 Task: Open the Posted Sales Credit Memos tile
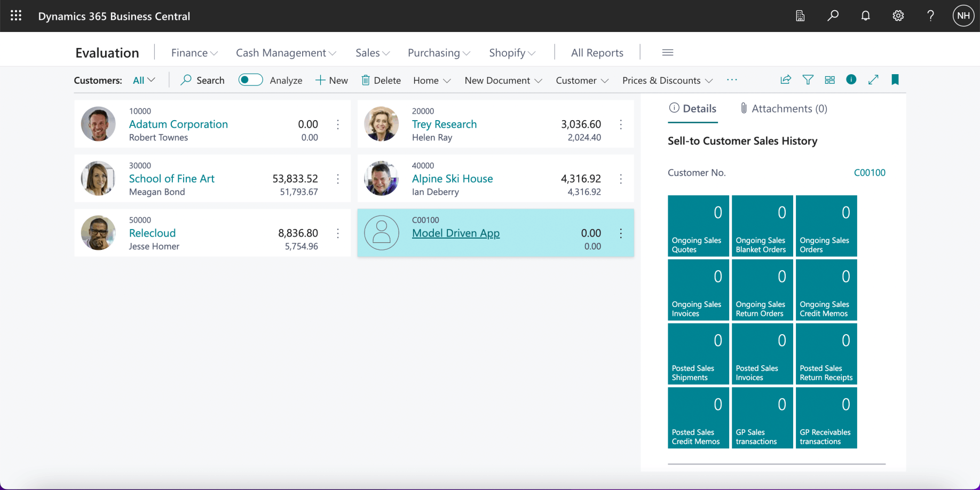pyautogui.click(x=698, y=418)
